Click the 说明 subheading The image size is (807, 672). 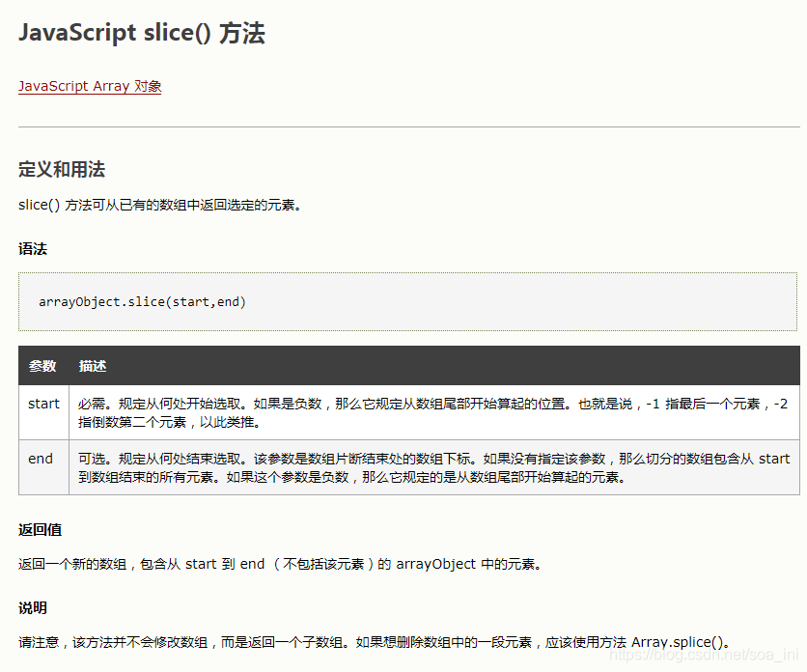(x=33, y=608)
